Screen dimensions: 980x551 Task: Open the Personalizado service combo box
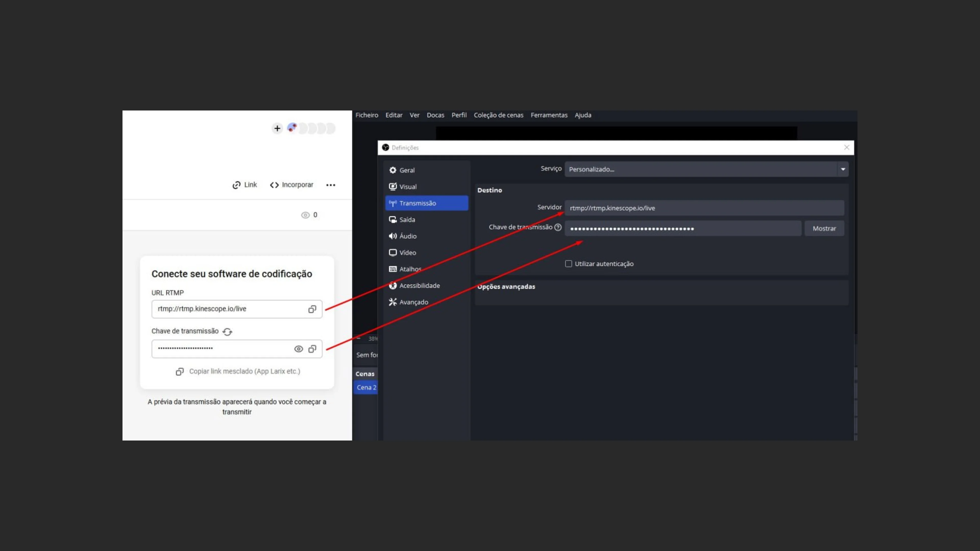pos(706,169)
